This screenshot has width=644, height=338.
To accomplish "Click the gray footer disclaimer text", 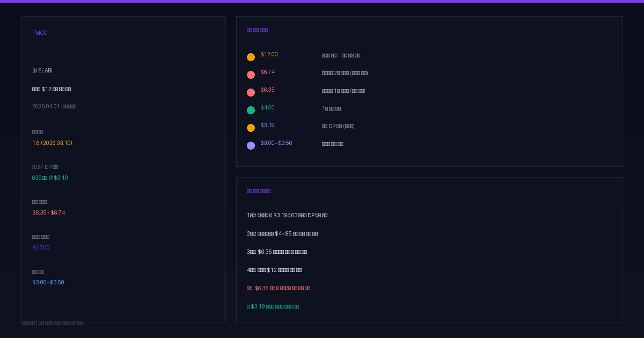I will pyautogui.click(x=52, y=323).
